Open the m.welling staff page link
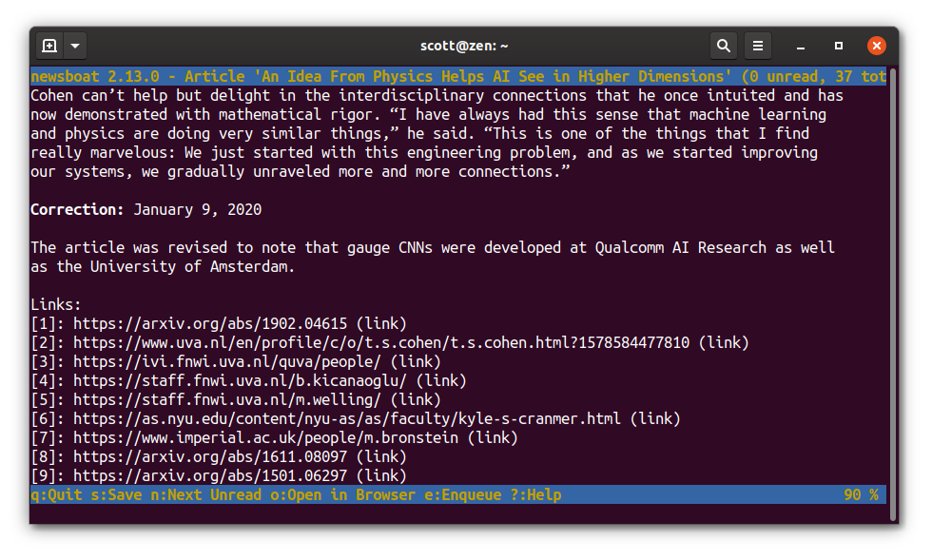 click(227, 399)
